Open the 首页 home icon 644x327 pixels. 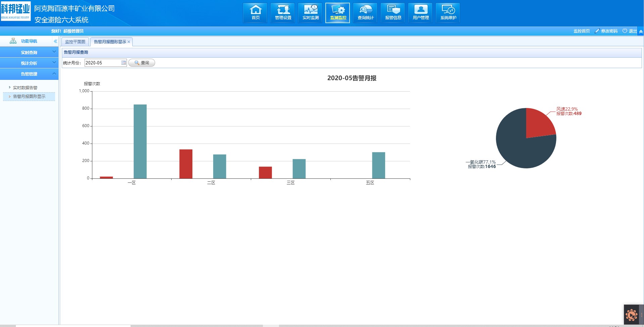pyautogui.click(x=255, y=13)
